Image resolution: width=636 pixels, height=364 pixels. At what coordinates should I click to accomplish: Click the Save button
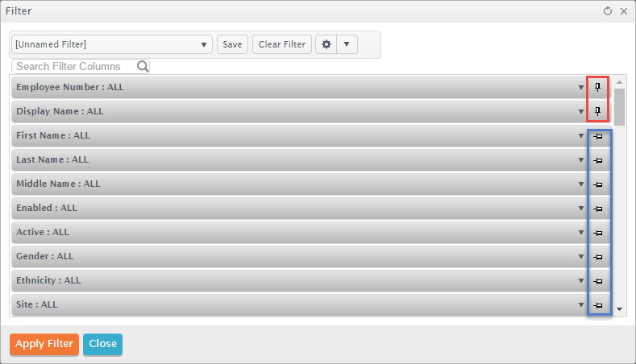pos(232,44)
